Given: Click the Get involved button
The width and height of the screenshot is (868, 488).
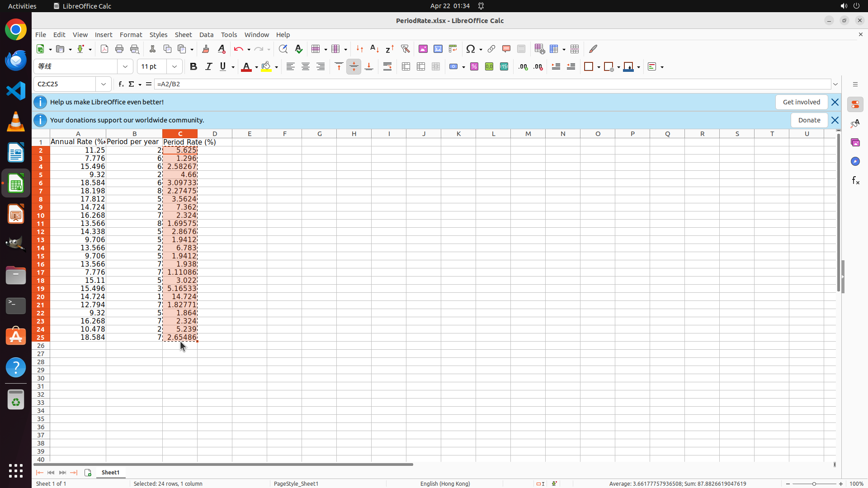Looking at the screenshot, I should 801,102.
